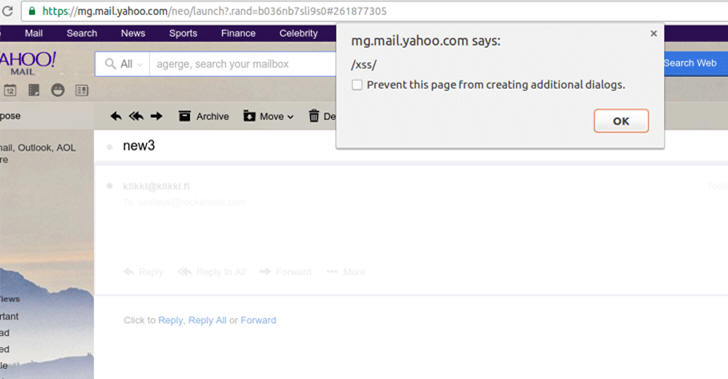Open the Search tab in top navigation

point(82,33)
